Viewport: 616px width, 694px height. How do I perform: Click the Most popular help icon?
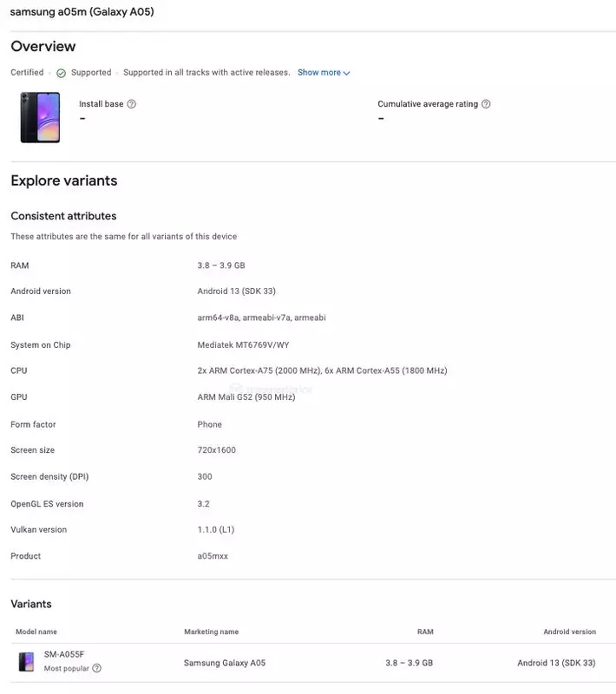(x=96, y=668)
